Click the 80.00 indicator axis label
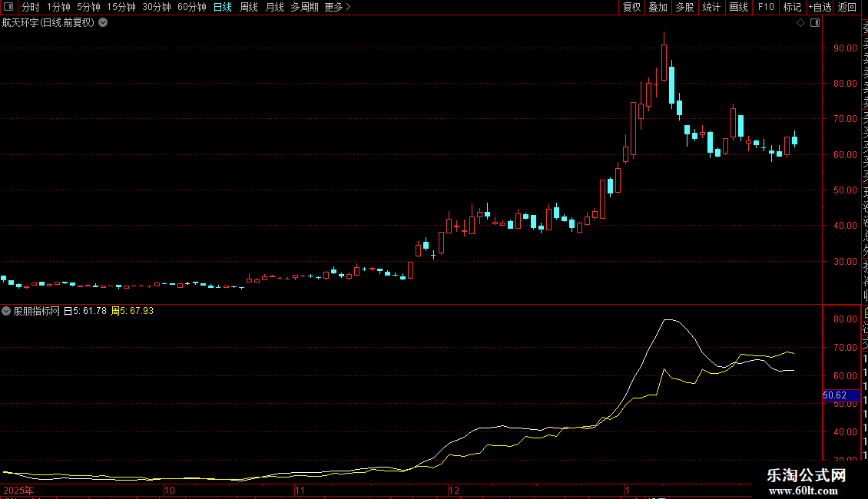The image size is (868, 499). click(845, 319)
